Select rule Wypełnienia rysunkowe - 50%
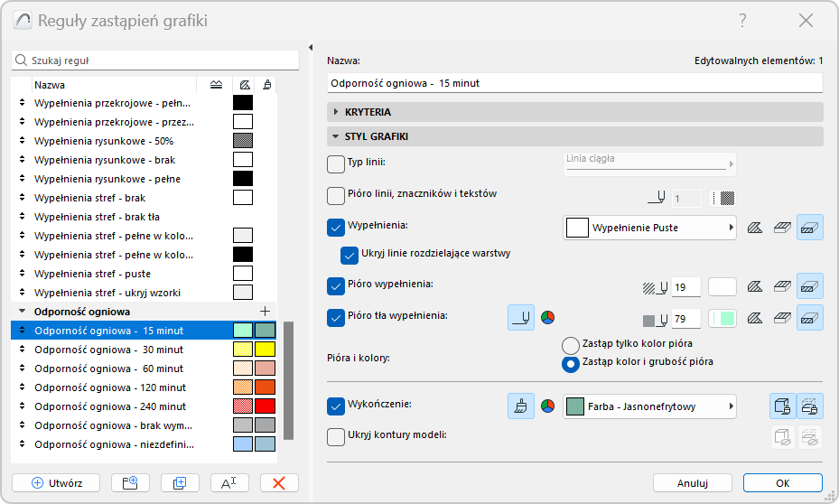This screenshot has width=839, height=504. pyautogui.click(x=144, y=141)
